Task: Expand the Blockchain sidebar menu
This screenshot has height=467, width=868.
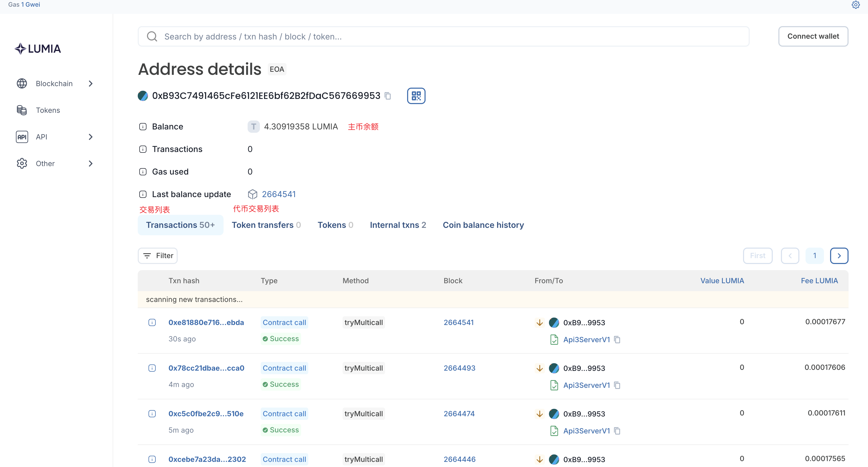Action: pos(55,84)
